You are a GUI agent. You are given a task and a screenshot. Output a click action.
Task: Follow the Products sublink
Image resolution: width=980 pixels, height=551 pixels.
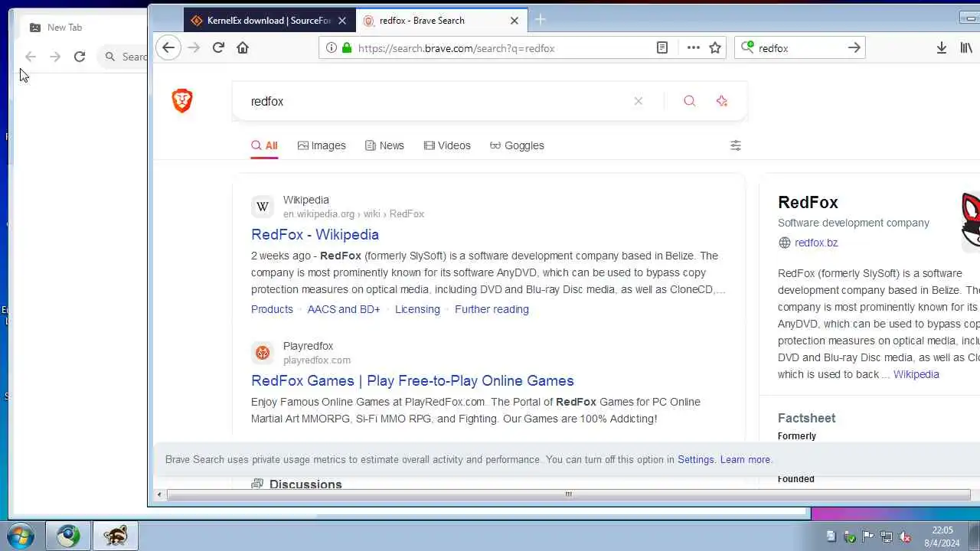272,309
